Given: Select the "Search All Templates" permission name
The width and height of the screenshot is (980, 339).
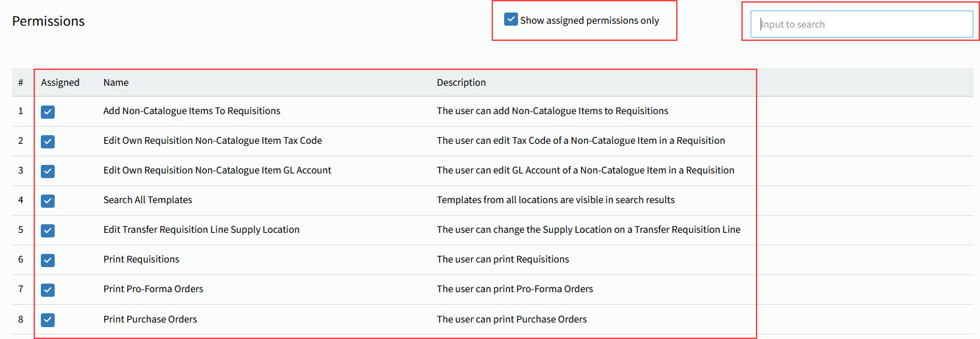Looking at the screenshot, I should pyautogui.click(x=148, y=200).
